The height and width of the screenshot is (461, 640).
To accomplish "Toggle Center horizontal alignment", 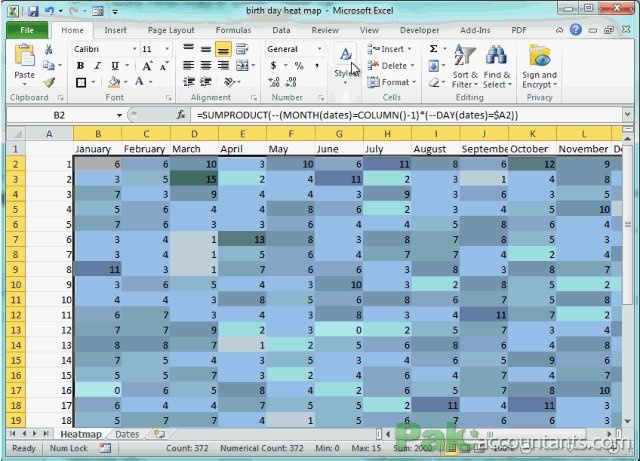I will 206,65.
